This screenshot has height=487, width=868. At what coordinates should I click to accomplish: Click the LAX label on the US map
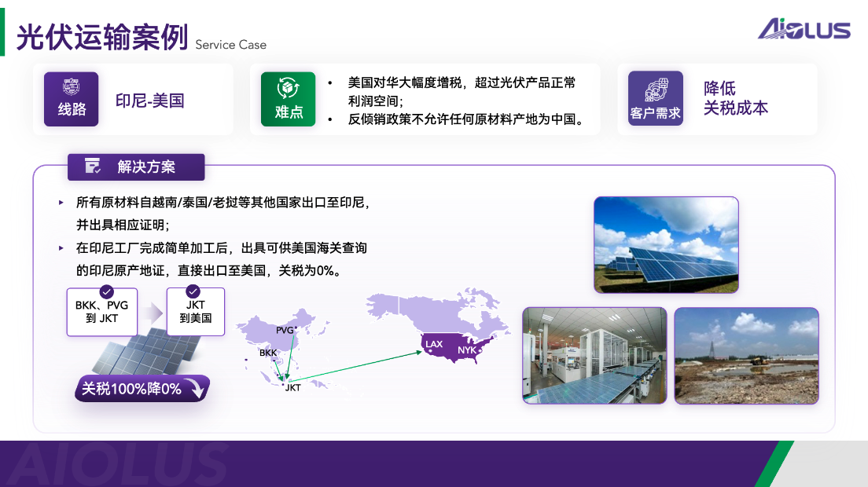[x=434, y=344]
